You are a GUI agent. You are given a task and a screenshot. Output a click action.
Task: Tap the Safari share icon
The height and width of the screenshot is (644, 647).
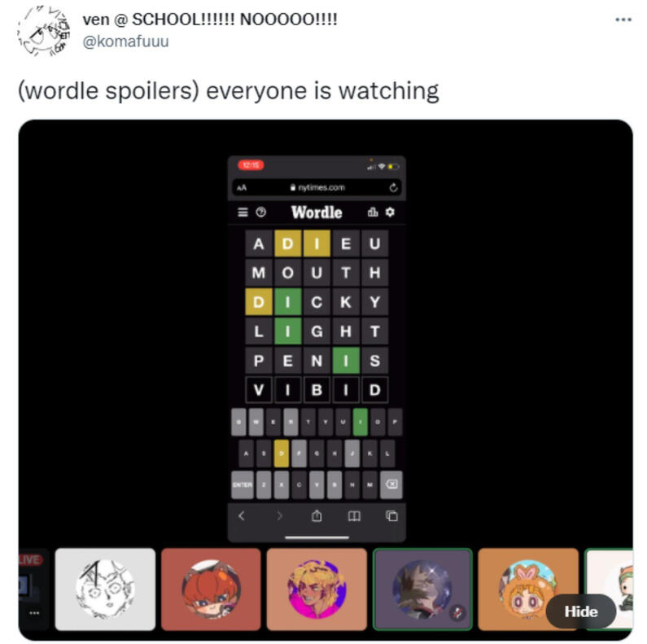317,515
